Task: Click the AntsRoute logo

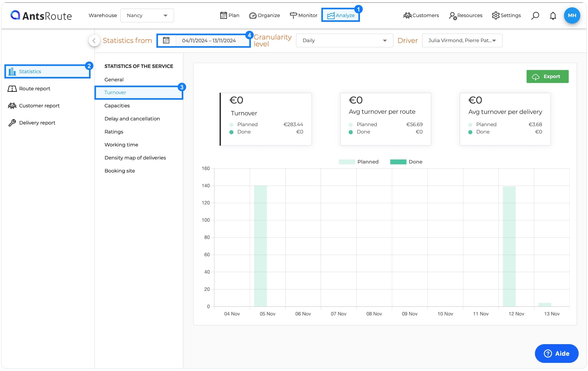Action: click(x=41, y=15)
